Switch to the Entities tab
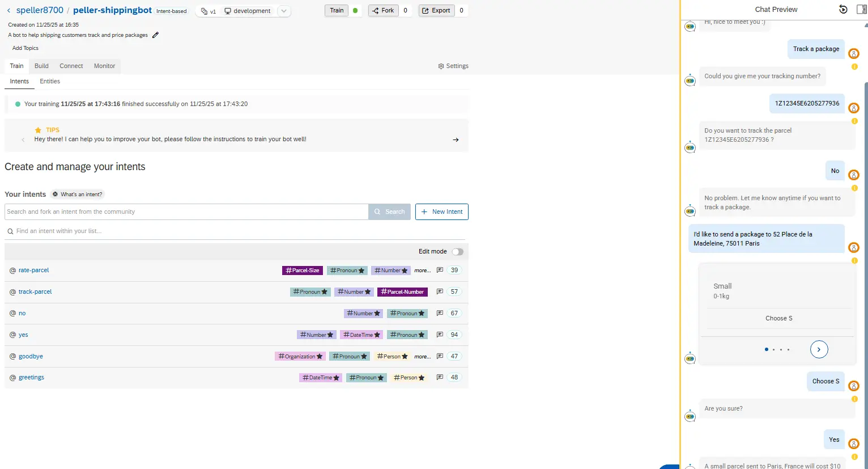The image size is (868, 469). [x=50, y=81]
